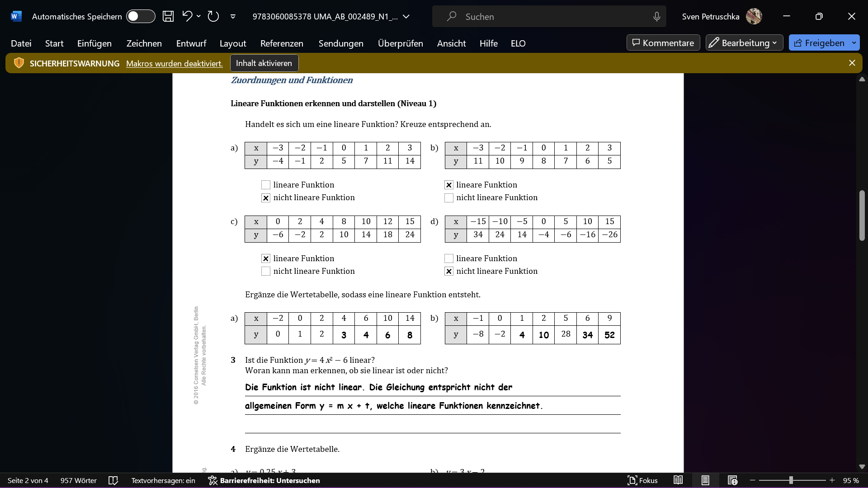Switch to the Sendungen tab
This screenshot has height=488, width=868.
click(341, 43)
